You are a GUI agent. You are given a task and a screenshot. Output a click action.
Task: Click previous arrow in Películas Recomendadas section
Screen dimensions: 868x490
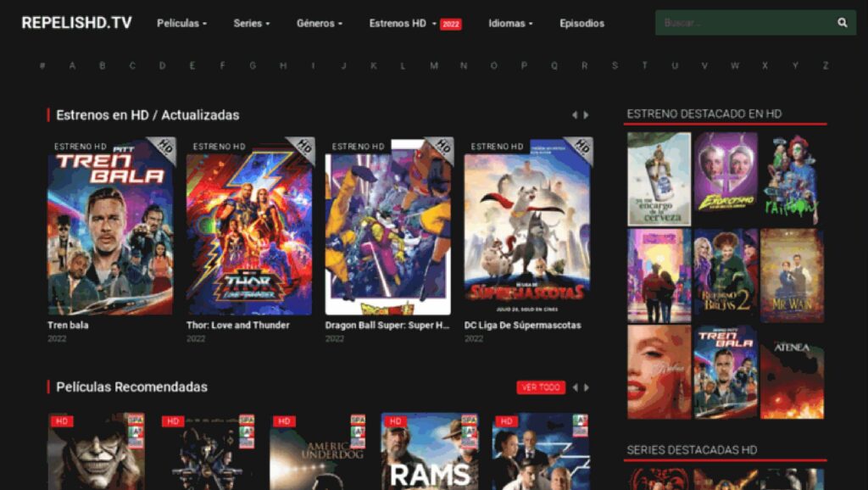574,387
